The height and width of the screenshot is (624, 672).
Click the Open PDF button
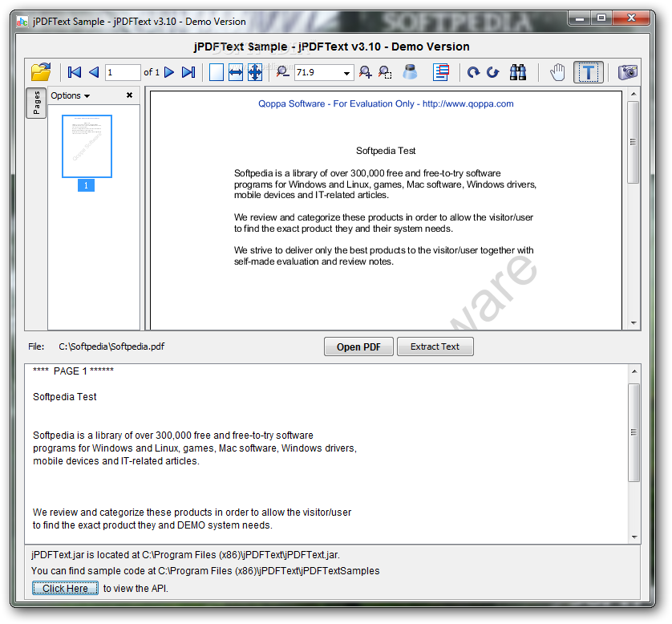(358, 346)
